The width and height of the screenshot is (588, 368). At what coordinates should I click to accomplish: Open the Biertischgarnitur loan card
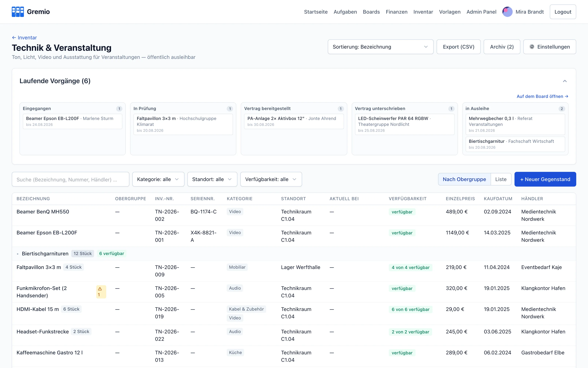515,144
